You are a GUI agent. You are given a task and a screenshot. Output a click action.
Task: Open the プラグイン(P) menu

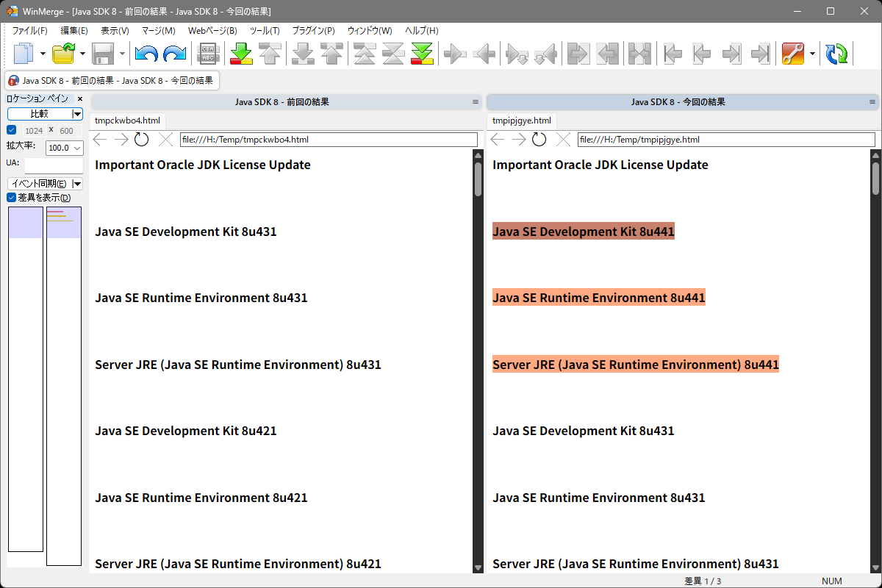tap(313, 31)
